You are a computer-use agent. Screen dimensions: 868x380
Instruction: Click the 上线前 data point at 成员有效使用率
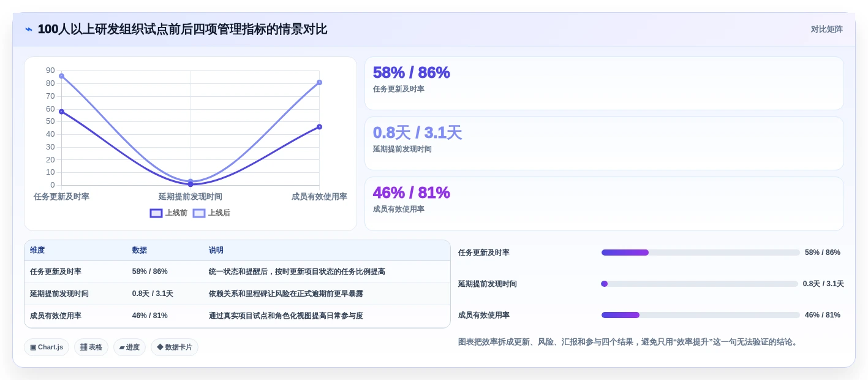319,127
